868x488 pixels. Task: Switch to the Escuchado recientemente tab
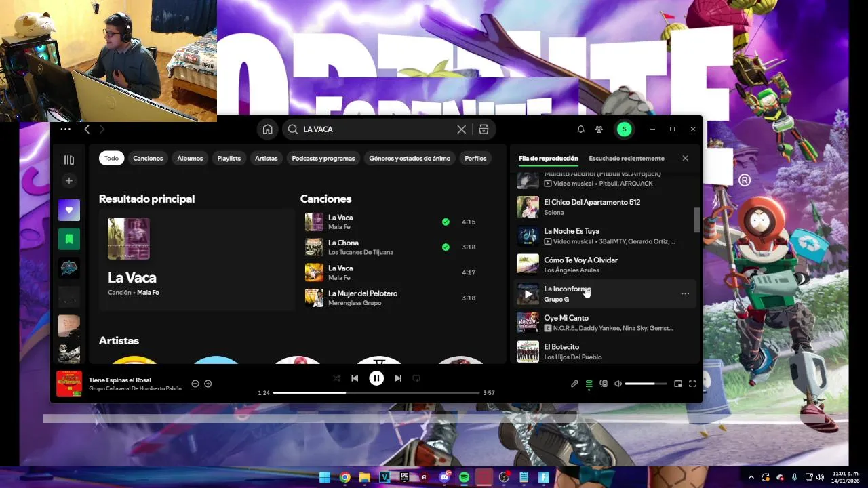click(x=627, y=159)
